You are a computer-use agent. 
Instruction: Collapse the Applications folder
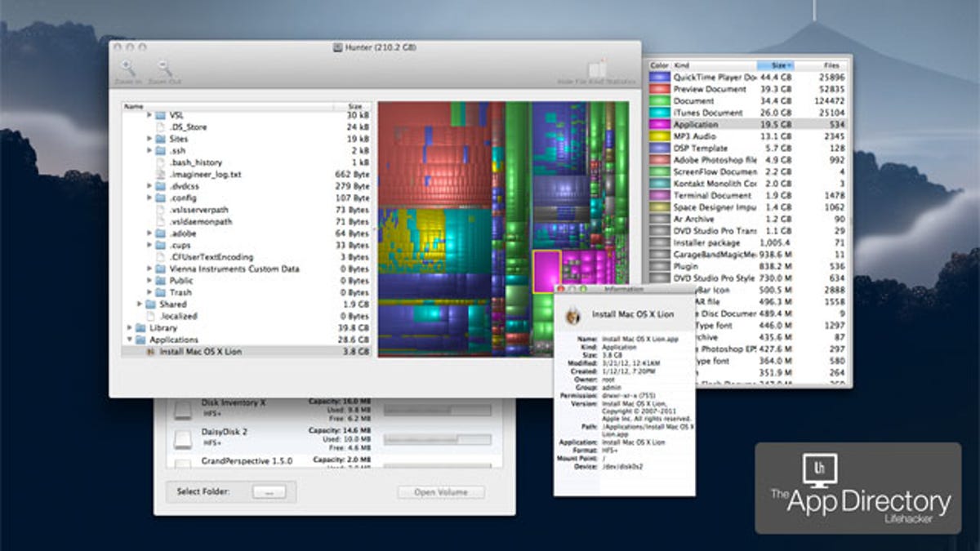[130, 340]
